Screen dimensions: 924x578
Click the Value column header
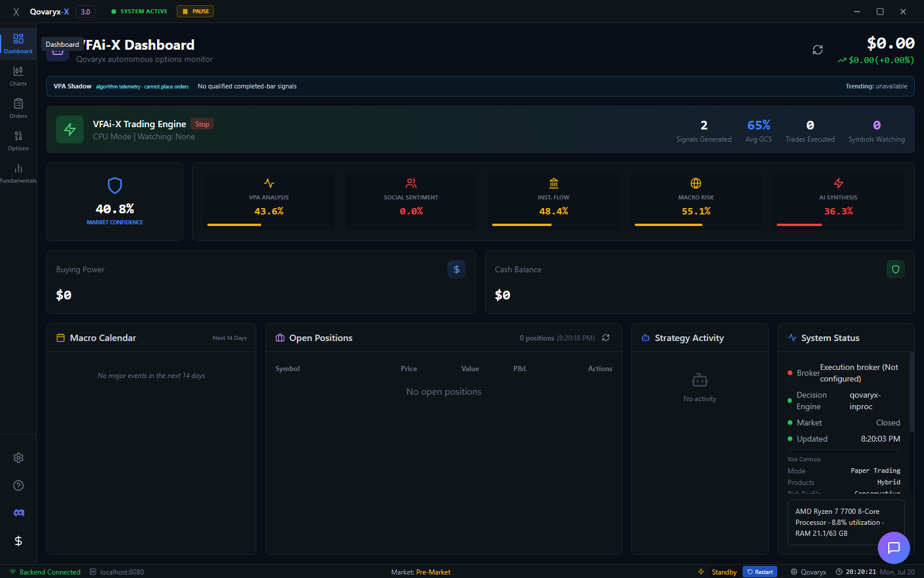click(470, 369)
